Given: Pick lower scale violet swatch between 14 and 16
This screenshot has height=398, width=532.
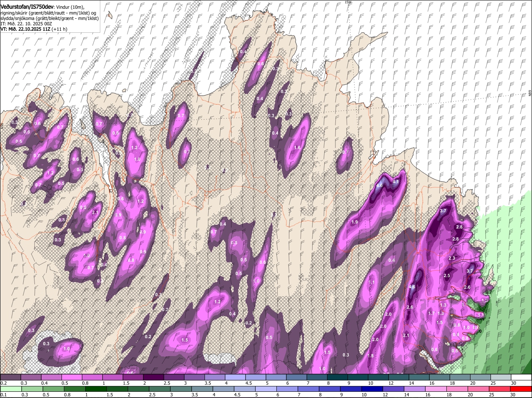Looking at the screenshot, I should point(414,389).
